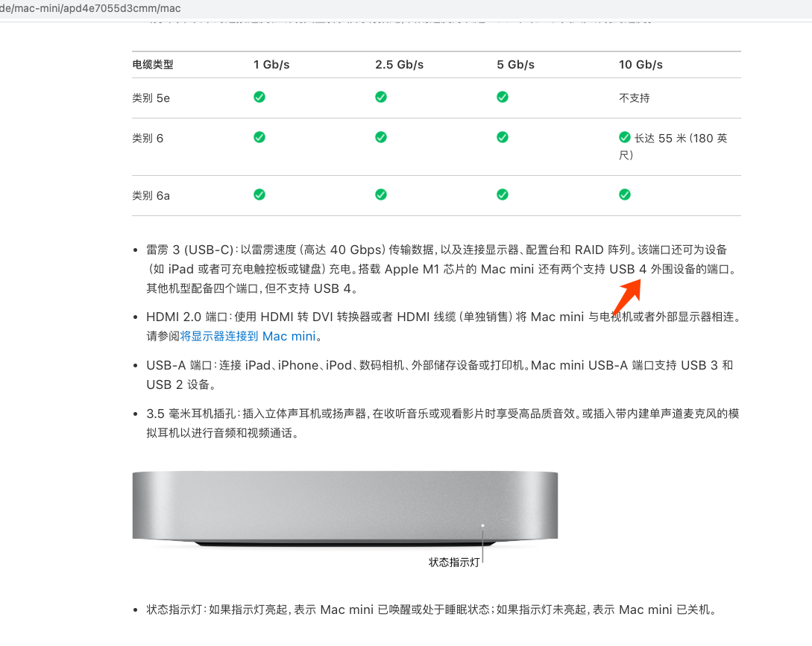Click the USB-A 端口 bullet heading

point(179,365)
